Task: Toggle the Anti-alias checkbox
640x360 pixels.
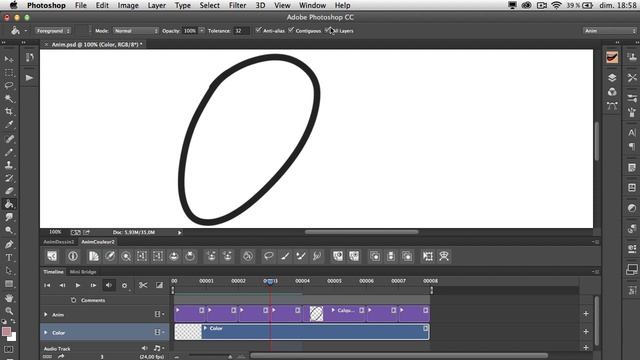Action: pyautogui.click(x=258, y=30)
